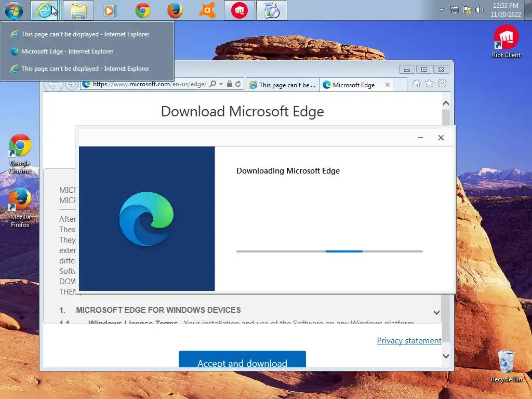Select first 'This page can't be displayed' window entry

click(x=87, y=34)
